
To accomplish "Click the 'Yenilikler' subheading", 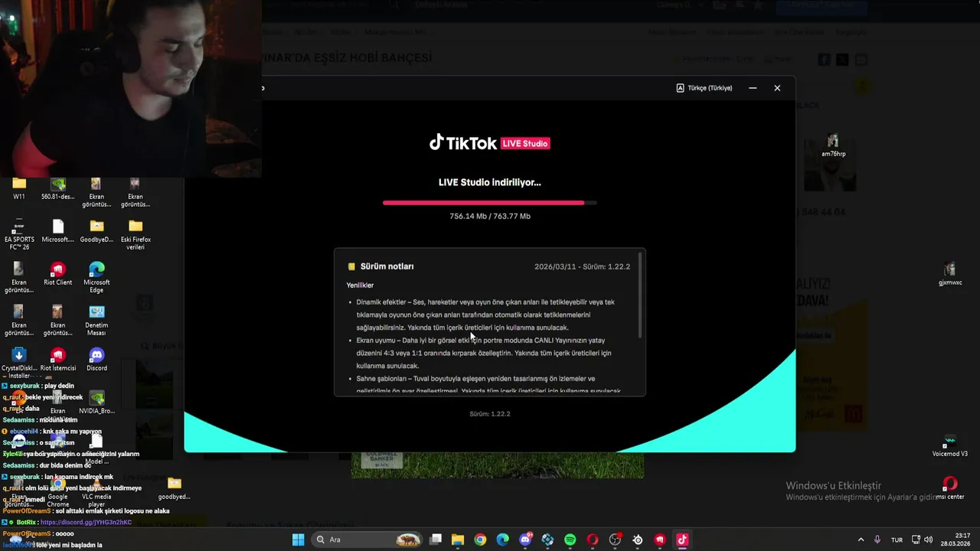I will click(x=360, y=285).
